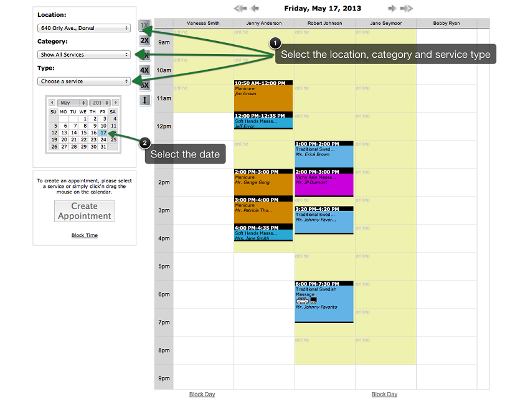Go to next day with single right arrow
This screenshot has height=420, width=510.
(392, 9)
